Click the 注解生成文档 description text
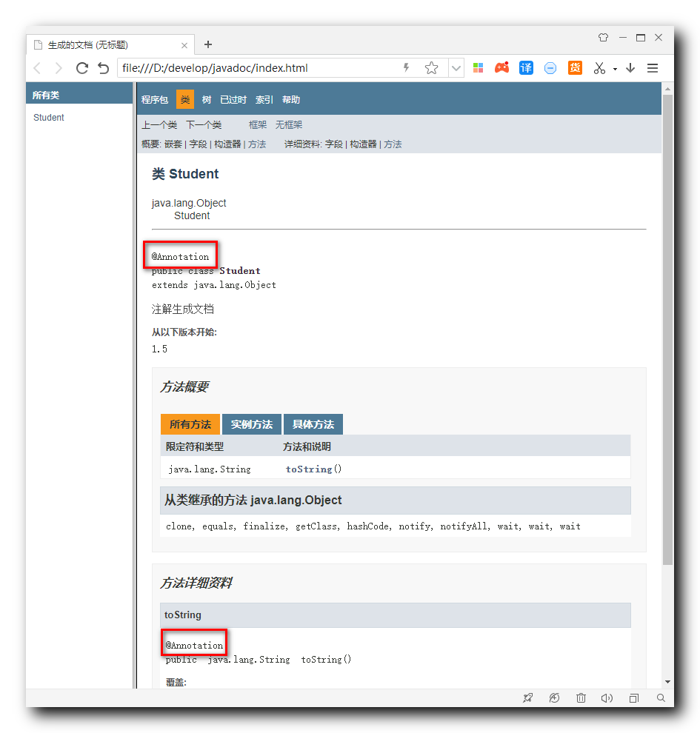The image size is (700, 733). [x=183, y=309]
